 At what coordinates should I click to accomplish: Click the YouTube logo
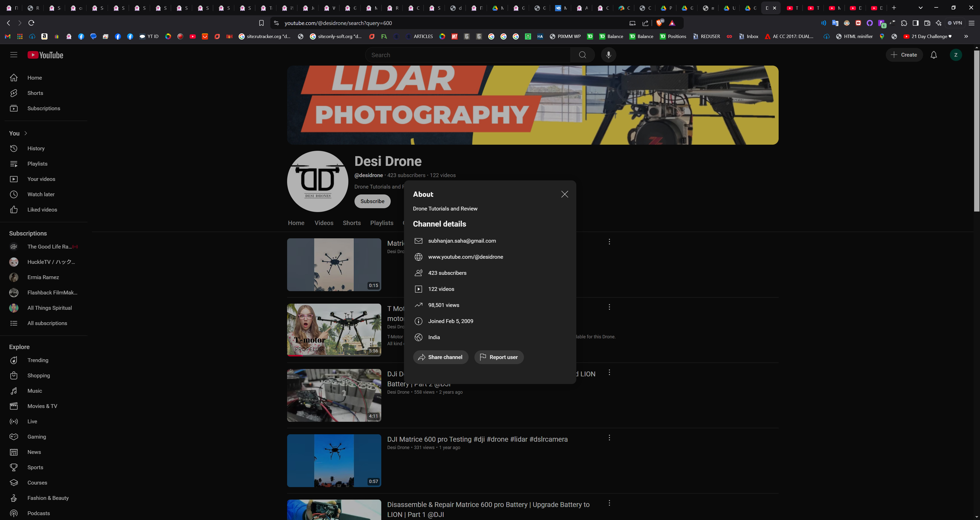[45, 55]
